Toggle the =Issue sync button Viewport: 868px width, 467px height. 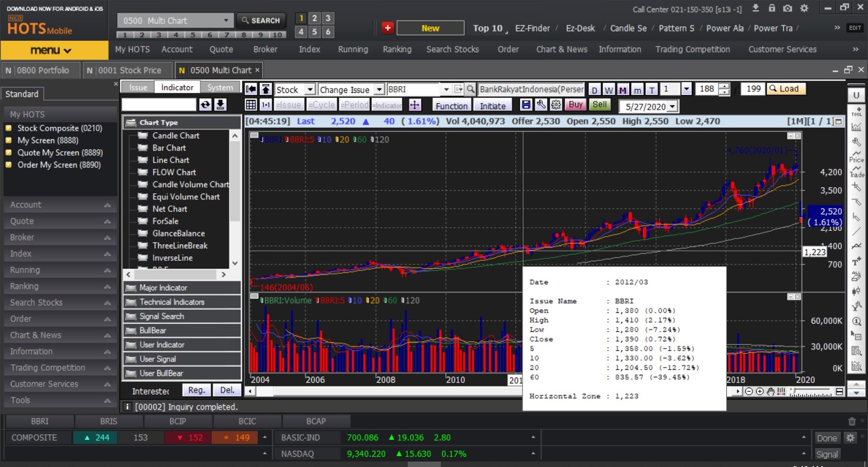click(x=289, y=105)
